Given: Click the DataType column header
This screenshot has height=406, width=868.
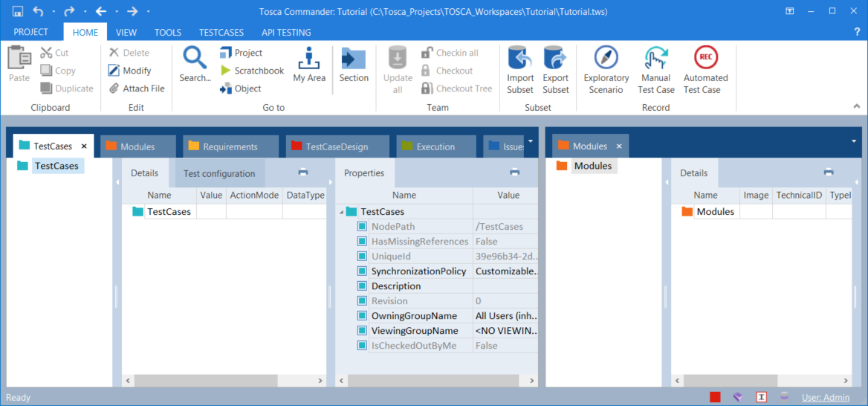Looking at the screenshot, I should (305, 195).
